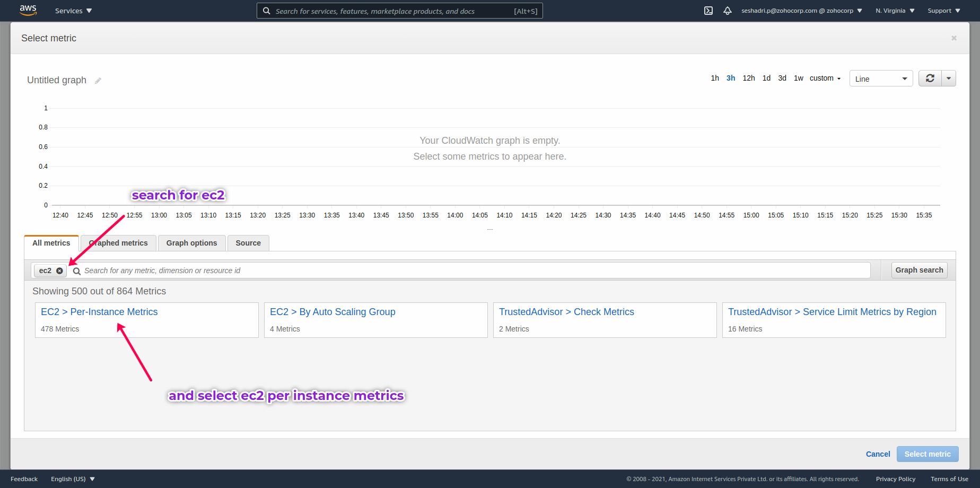Open the Line graph type dropdown

pos(881,79)
